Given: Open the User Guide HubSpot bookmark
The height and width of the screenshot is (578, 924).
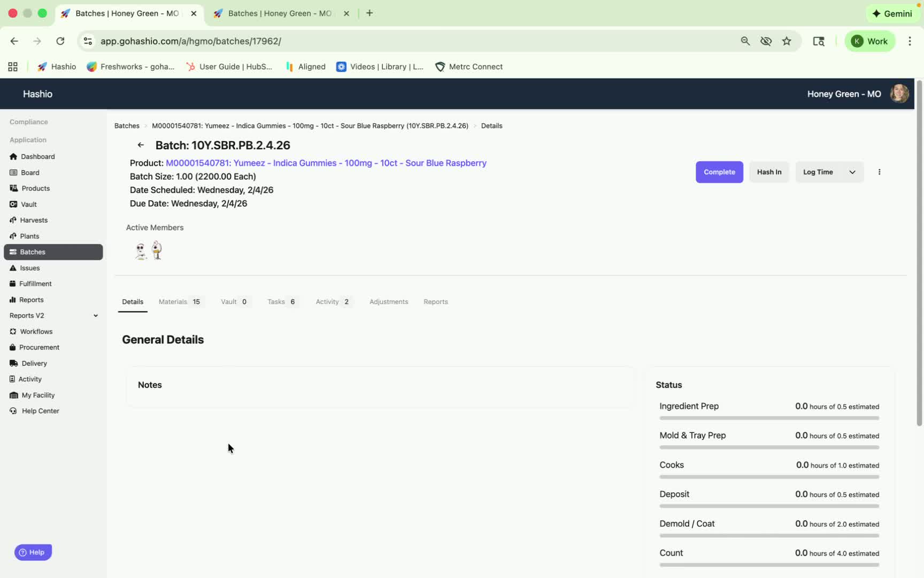Looking at the screenshot, I should (229, 67).
